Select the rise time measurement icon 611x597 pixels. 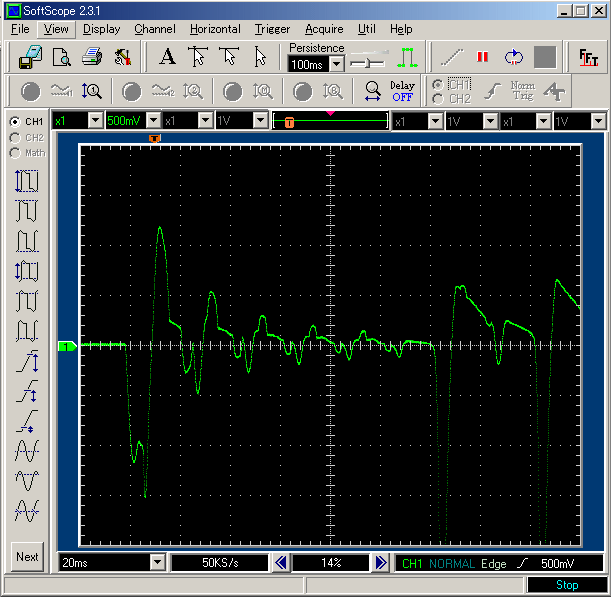[27, 361]
